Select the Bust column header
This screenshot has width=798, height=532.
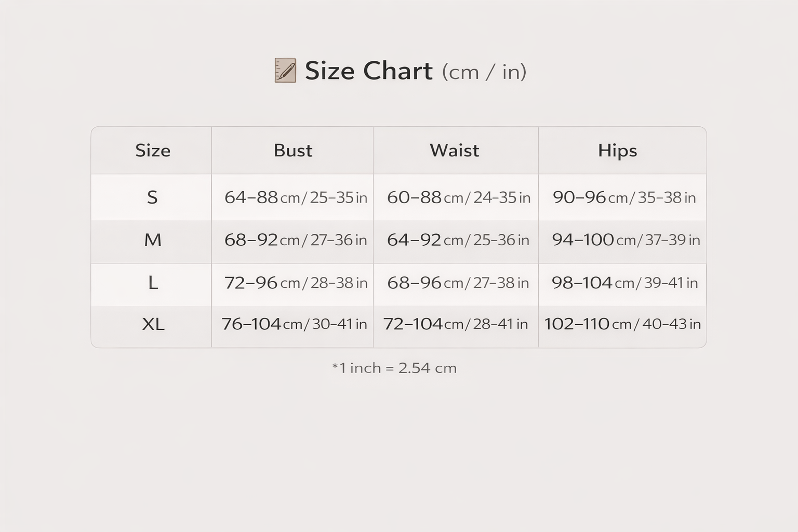(293, 151)
